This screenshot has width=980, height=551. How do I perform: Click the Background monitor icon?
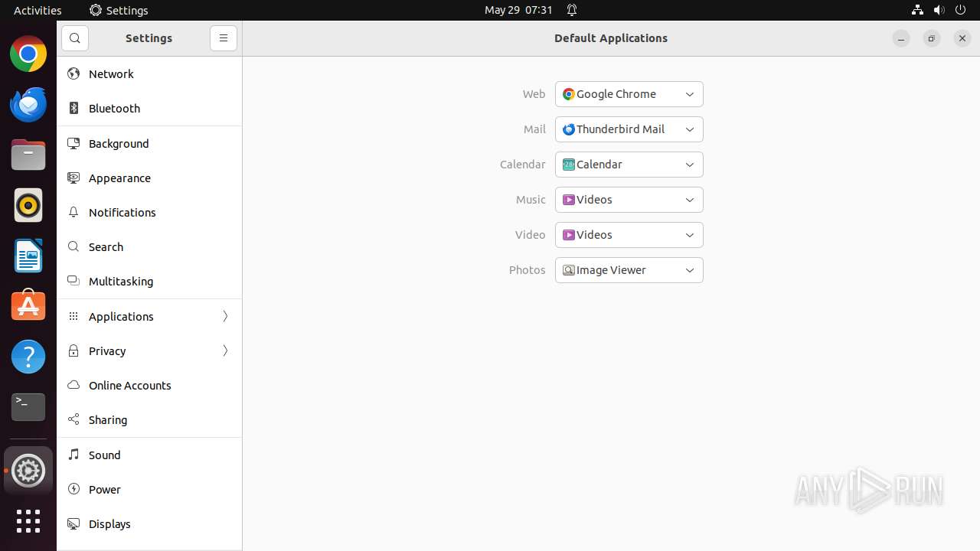(73, 144)
